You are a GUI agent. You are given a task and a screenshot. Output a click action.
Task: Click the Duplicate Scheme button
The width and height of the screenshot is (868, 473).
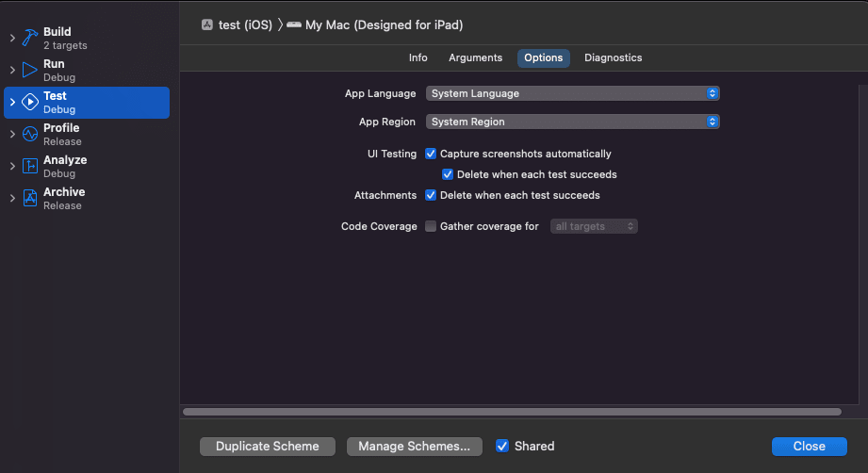coord(268,447)
